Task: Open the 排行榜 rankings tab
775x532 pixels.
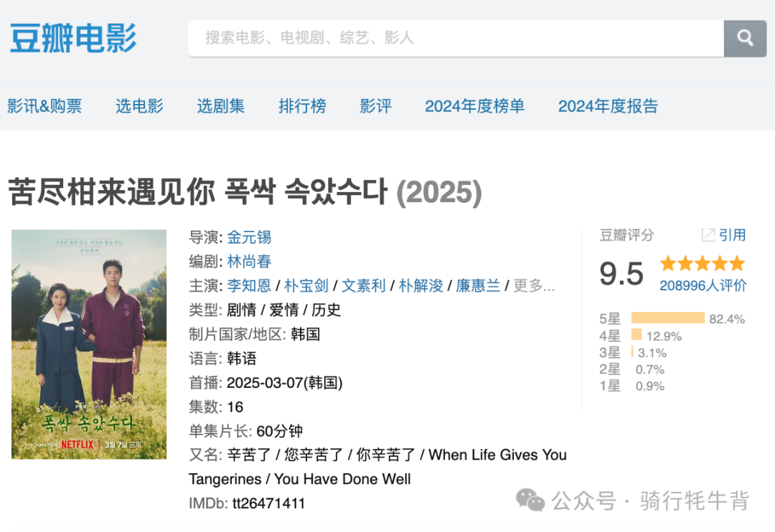Action: tap(303, 106)
